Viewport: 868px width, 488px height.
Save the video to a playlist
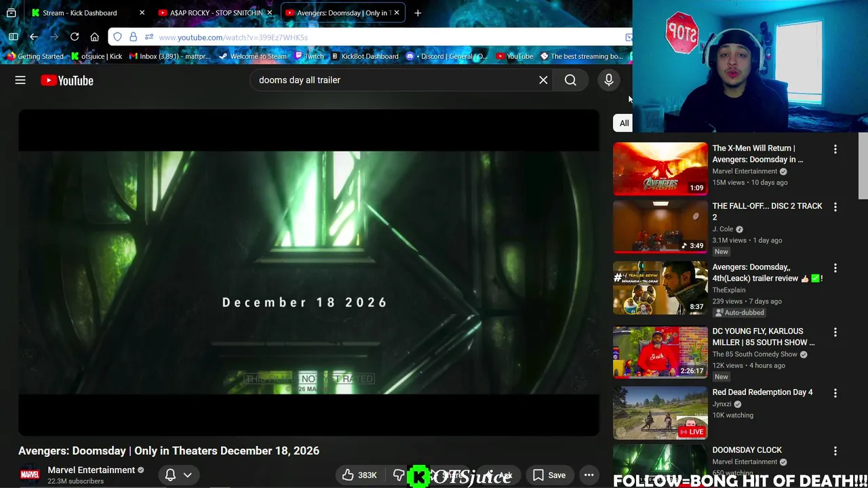click(x=549, y=475)
